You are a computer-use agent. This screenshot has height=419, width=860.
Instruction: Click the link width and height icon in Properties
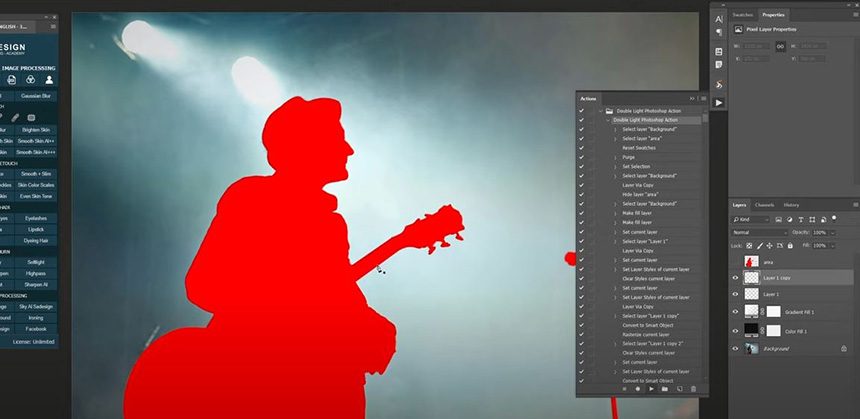780,47
